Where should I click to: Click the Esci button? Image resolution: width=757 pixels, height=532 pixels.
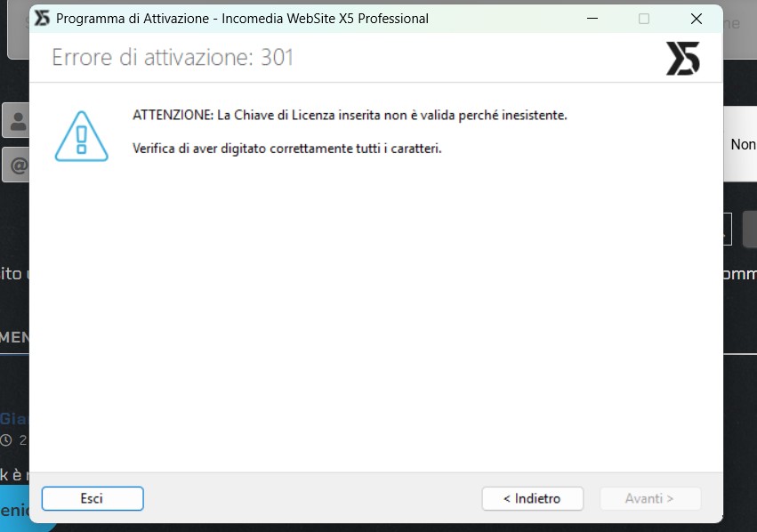[x=93, y=498]
